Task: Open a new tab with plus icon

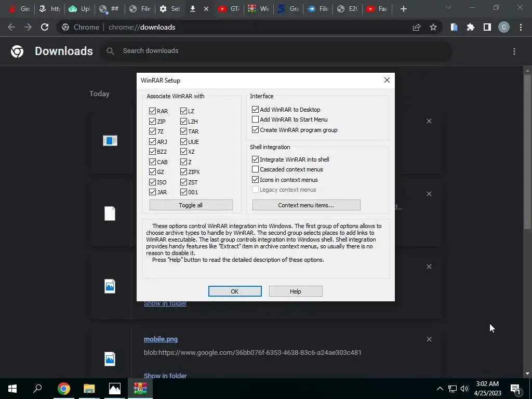Action: tap(403, 9)
